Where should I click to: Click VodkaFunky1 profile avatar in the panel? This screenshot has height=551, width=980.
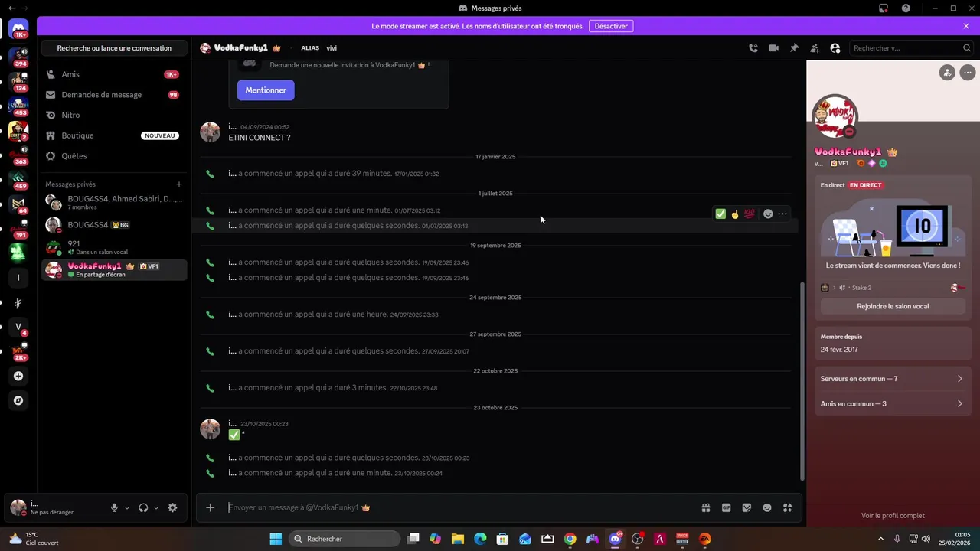point(835,116)
